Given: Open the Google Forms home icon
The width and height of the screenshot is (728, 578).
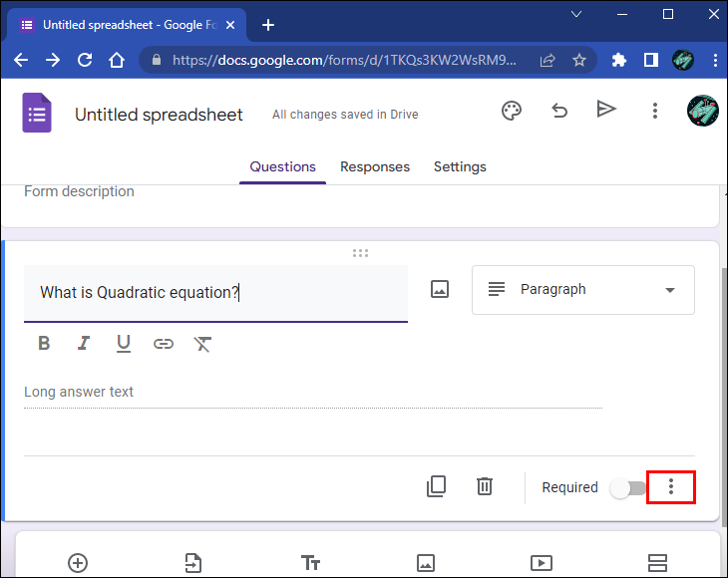Looking at the screenshot, I should (x=37, y=113).
